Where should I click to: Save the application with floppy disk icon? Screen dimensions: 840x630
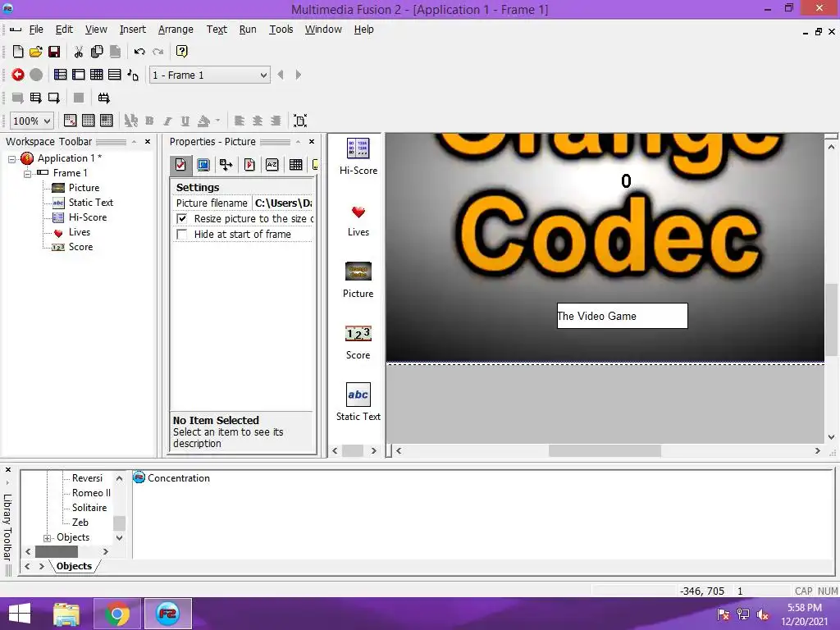click(54, 52)
